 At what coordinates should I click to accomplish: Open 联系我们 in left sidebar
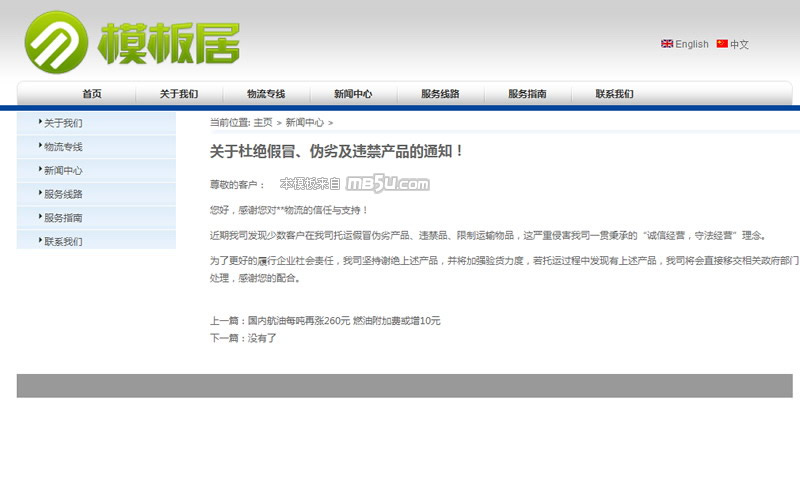point(63,241)
